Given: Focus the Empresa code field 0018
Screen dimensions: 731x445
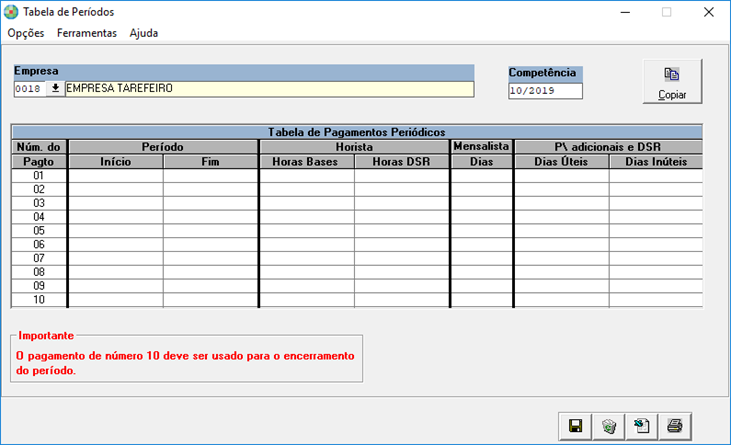Looking at the screenshot, I should coord(30,89).
